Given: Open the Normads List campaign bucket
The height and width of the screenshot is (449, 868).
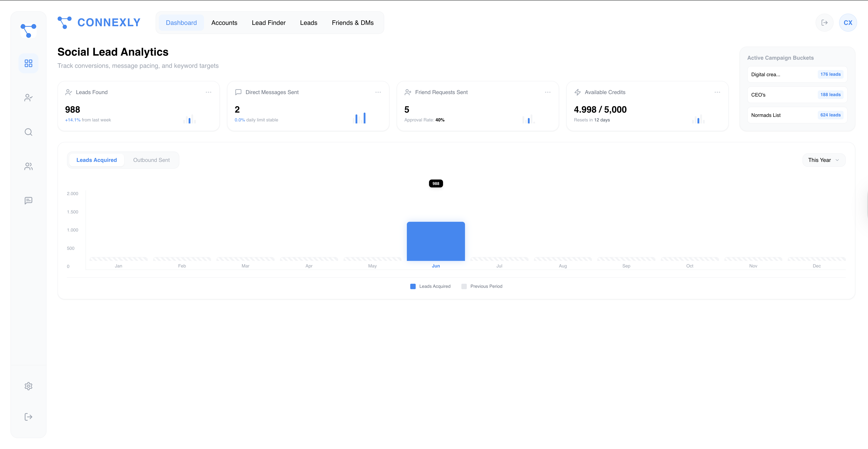Looking at the screenshot, I should (x=797, y=115).
